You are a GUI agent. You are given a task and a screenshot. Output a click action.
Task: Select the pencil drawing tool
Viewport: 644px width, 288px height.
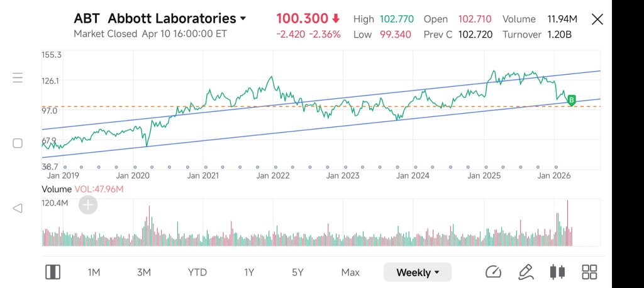tap(525, 272)
